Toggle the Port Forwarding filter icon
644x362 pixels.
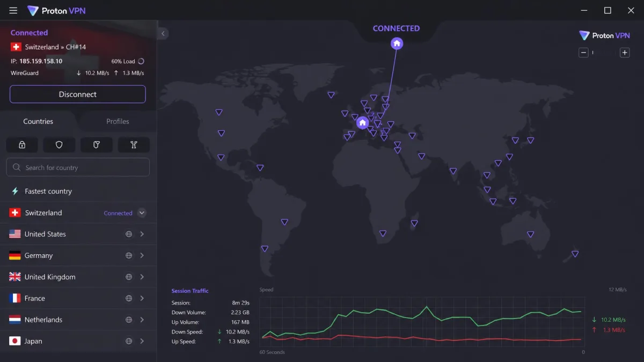(x=134, y=145)
